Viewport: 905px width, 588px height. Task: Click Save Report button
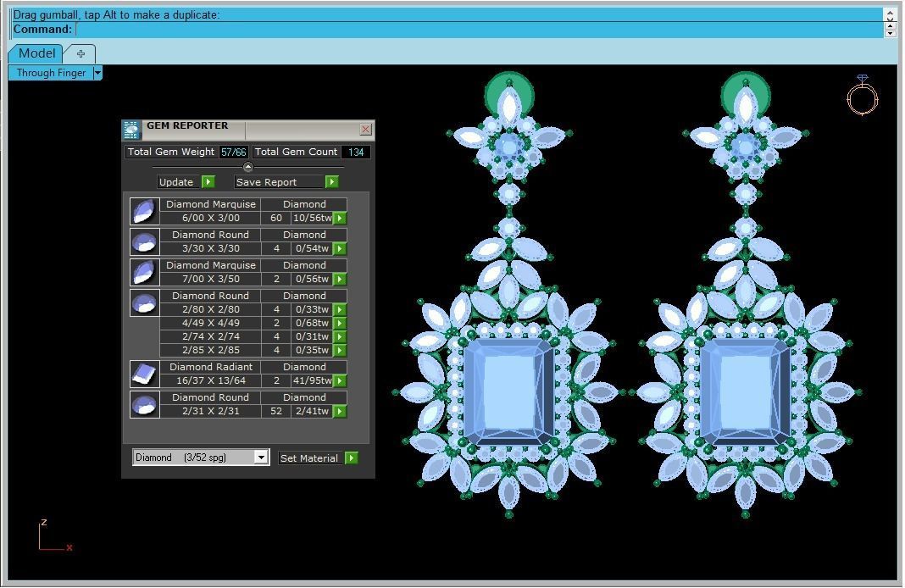click(280, 182)
